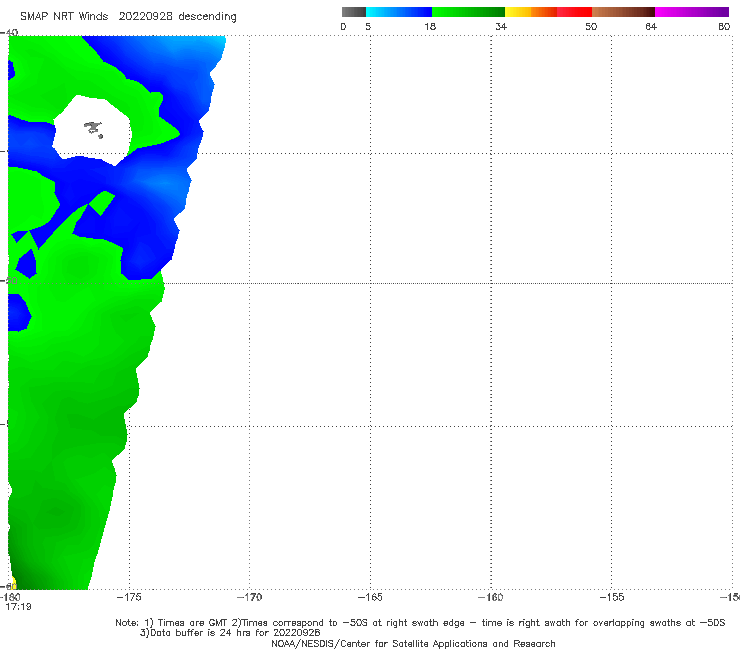Click the small gray island in the white gap
The height and width of the screenshot is (650, 740).
[93, 129]
